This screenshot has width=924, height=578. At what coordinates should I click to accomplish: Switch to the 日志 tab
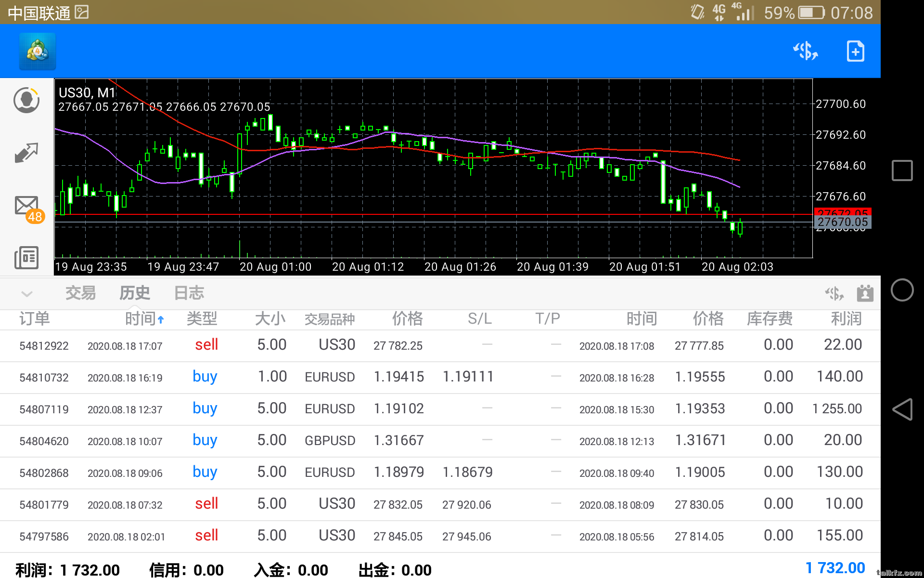click(189, 293)
